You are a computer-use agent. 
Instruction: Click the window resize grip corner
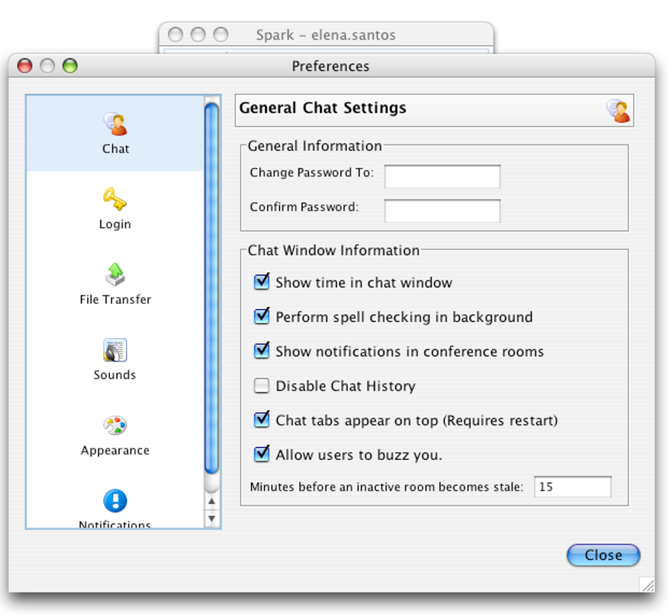coord(647,585)
